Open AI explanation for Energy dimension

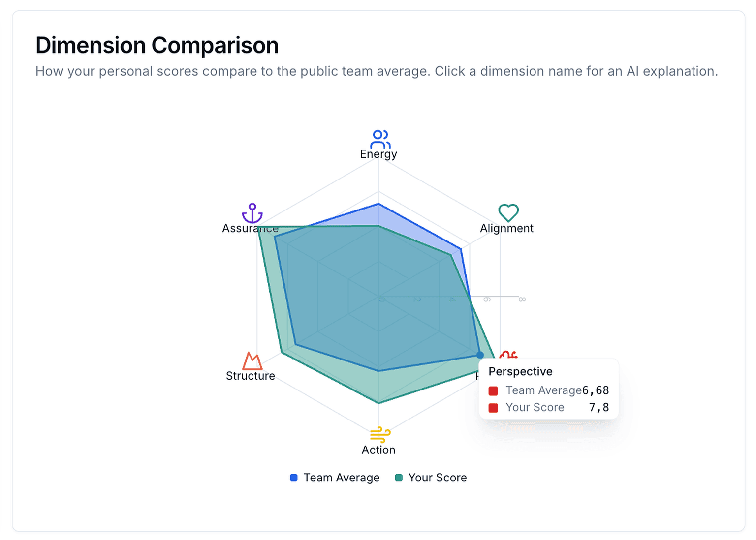378,154
